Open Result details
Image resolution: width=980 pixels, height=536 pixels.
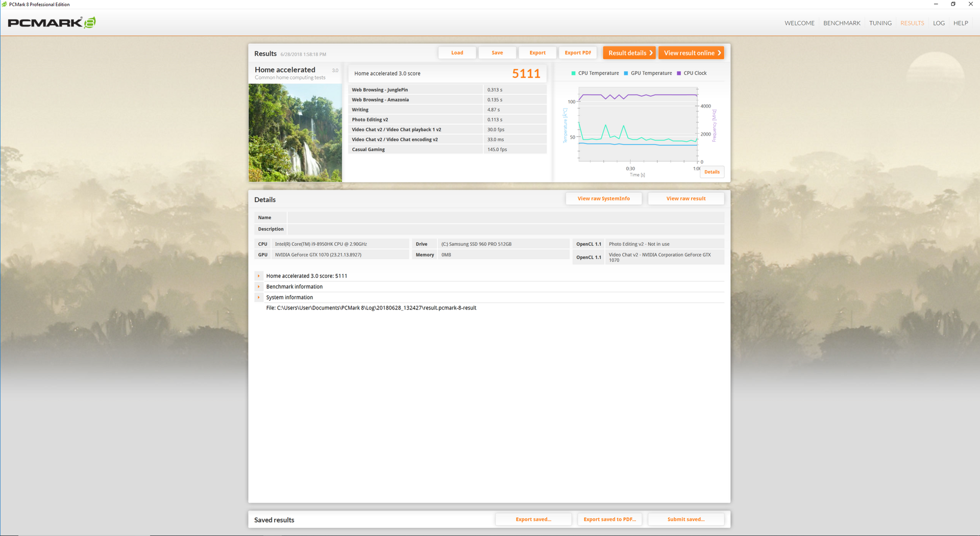[x=629, y=53]
